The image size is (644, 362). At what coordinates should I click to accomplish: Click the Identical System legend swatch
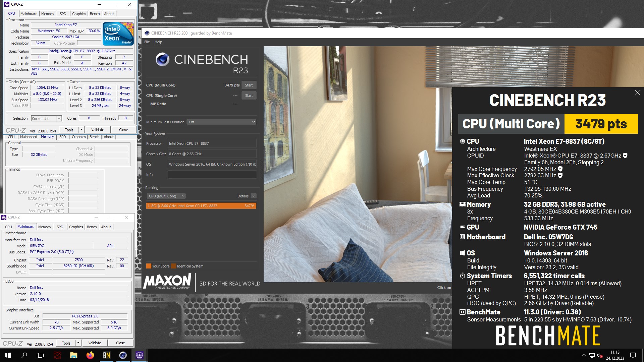click(x=173, y=266)
